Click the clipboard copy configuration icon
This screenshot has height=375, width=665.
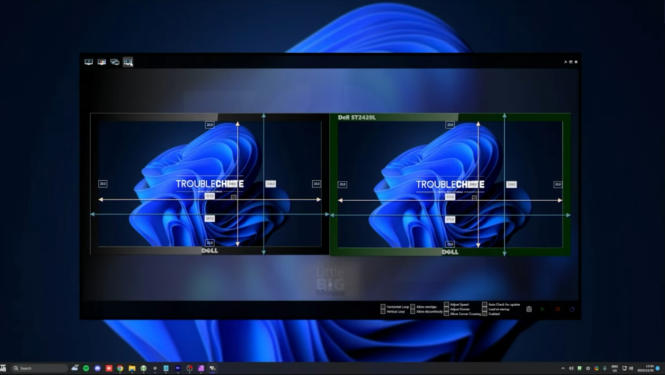coord(529,309)
